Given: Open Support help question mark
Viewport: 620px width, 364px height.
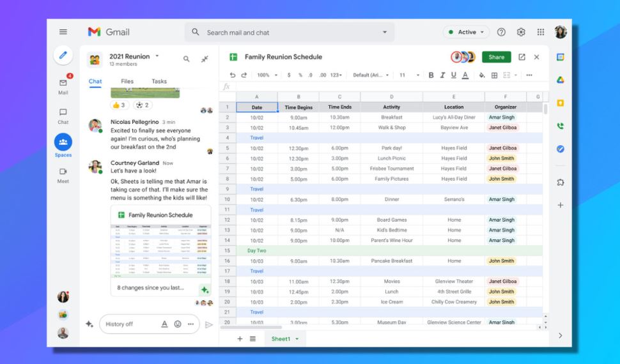Looking at the screenshot, I should click(x=501, y=33).
